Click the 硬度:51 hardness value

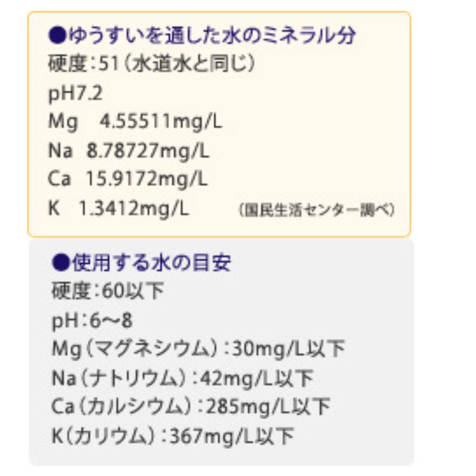pyautogui.click(x=83, y=65)
